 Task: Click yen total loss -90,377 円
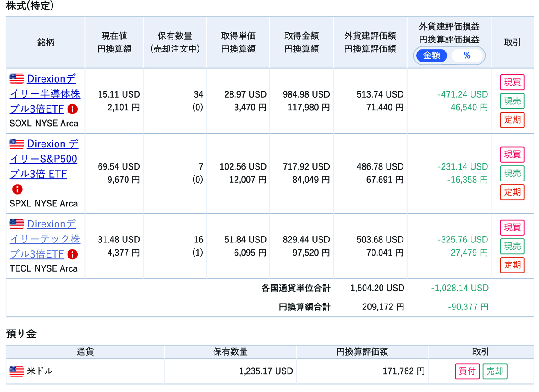[x=468, y=307]
